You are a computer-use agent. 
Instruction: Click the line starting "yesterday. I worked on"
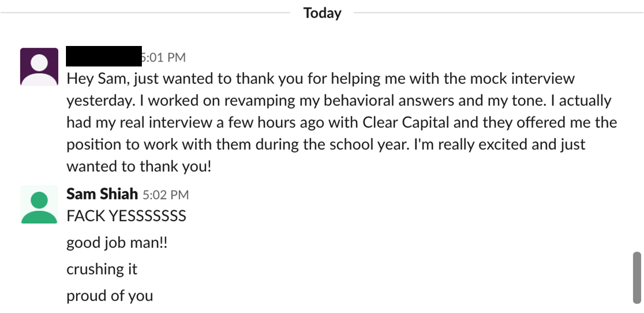tap(339, 101)
